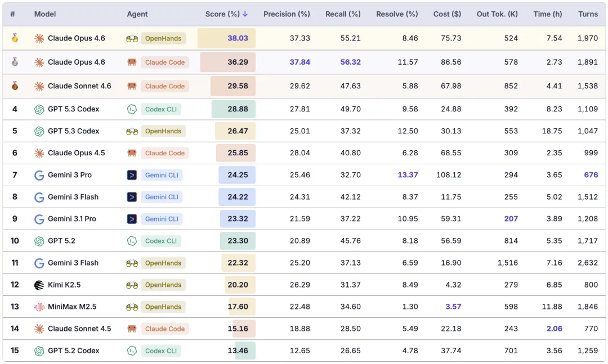Click the Gemini CLI terminal icon for Gemini 3.1 Pro
The height and width of the screenshot is (364, 608).
[132, 219]
